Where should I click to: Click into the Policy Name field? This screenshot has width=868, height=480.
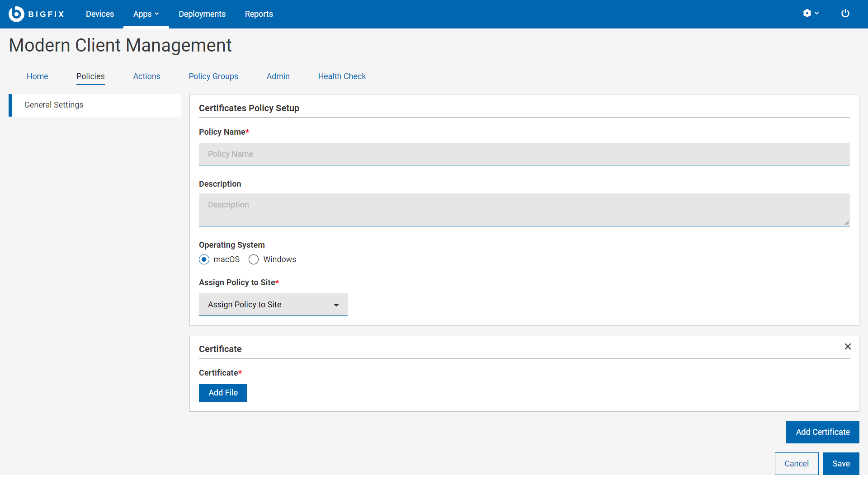pos(524,154)
